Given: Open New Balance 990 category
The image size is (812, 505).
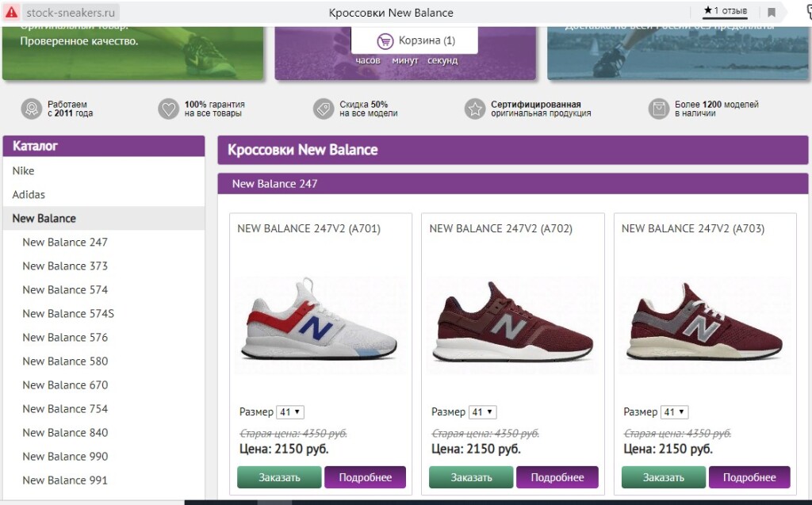Looking at the screenshot, I should pyautogui.click(x=65, y=456).
